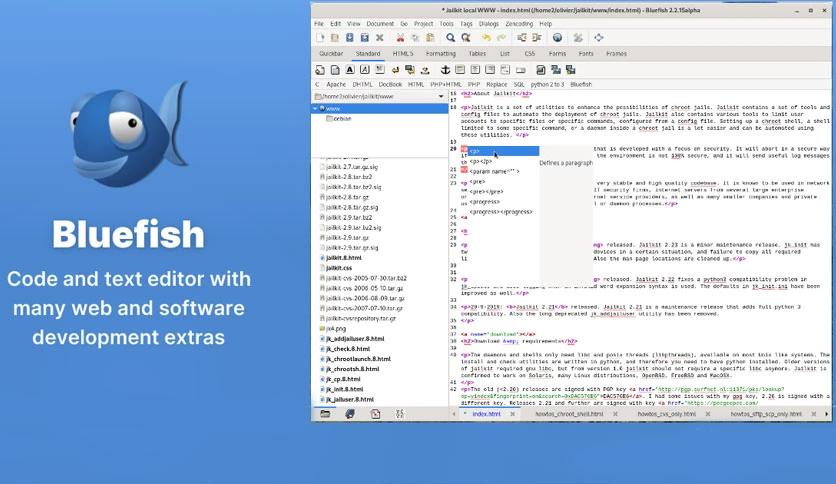Screen dimensions: 836x484
Task: Open the File menu
Action: [319, 24]
